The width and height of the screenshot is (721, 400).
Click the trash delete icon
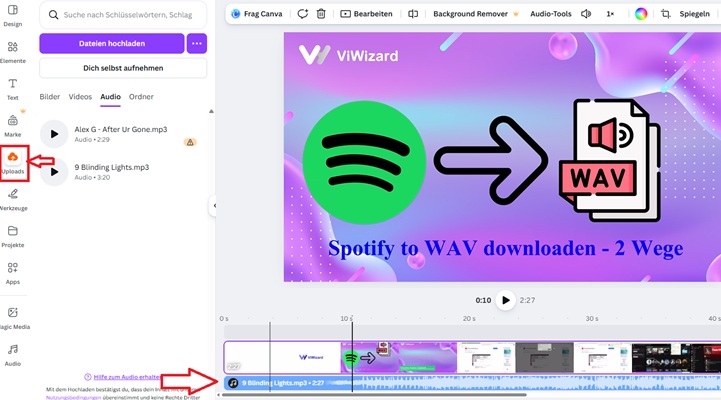tap(321, 14)
